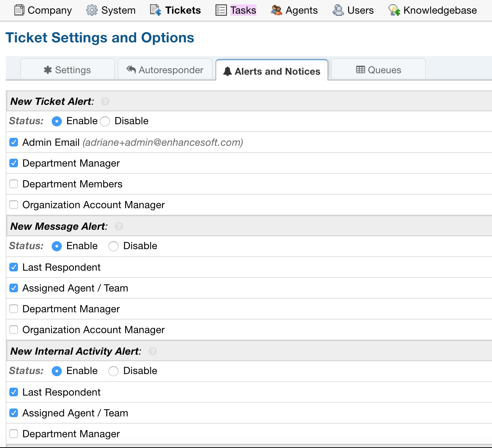
Task: Click the help icon next to New Ticket Alert
Action: click(105, 102)
